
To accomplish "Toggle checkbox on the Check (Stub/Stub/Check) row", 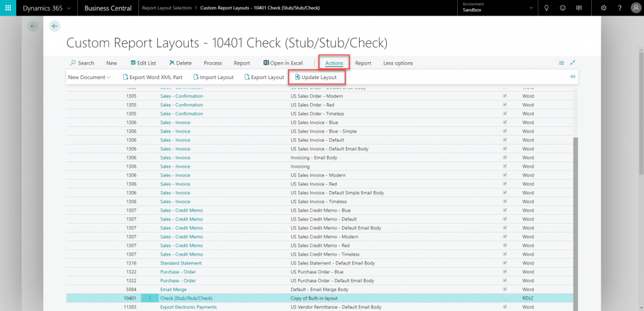I will [x=505, y=298].
